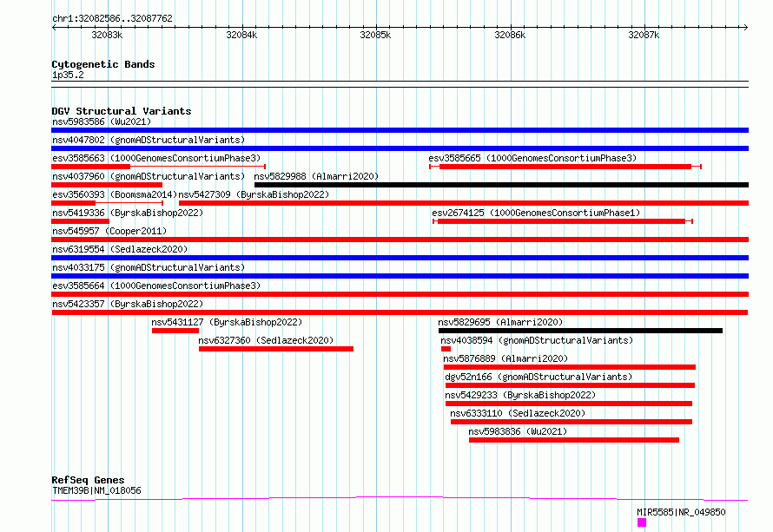Open the nsv5983836 (Wu2021) red bar

[574, 440]
